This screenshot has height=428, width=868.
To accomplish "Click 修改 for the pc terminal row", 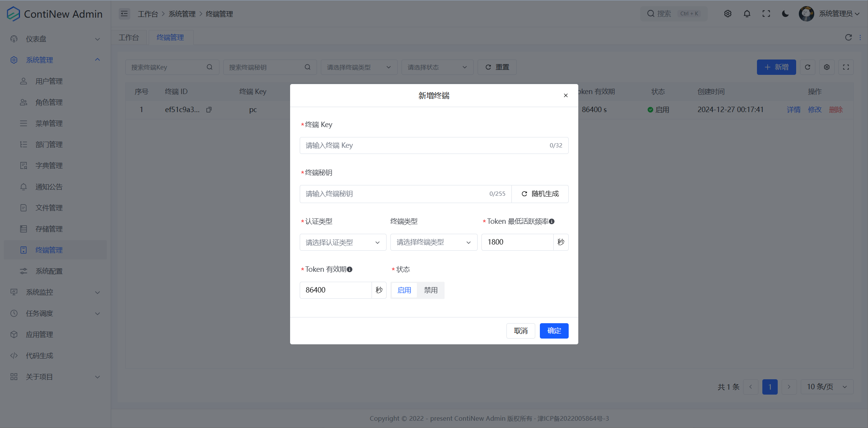I will [815, 110].
